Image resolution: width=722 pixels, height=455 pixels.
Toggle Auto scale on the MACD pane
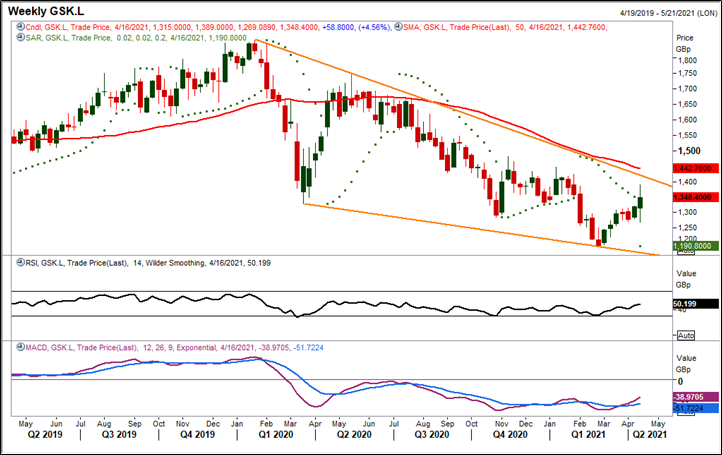click(x=686, y=413)
